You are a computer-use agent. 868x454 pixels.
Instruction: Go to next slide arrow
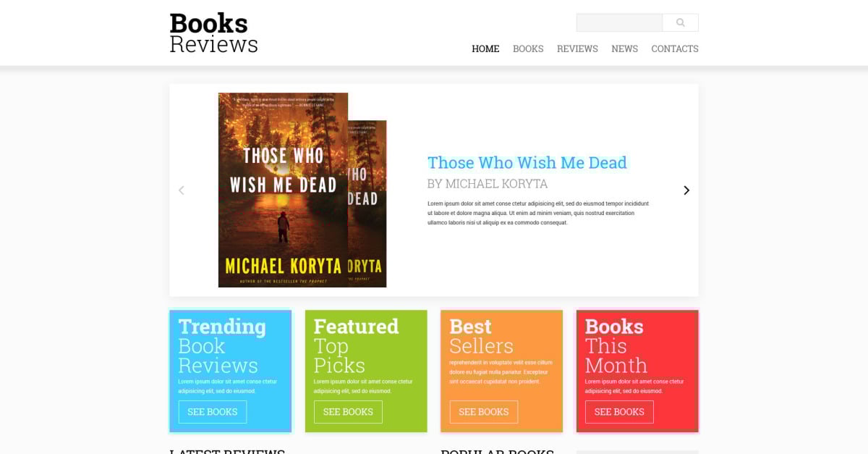[x=686, y=190]
